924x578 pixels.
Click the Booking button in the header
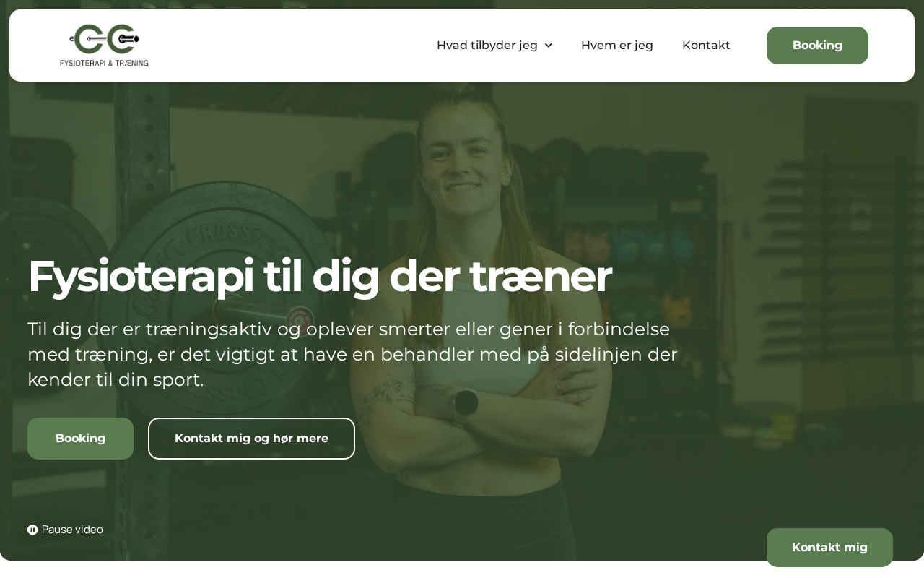[x=817, y=46]
